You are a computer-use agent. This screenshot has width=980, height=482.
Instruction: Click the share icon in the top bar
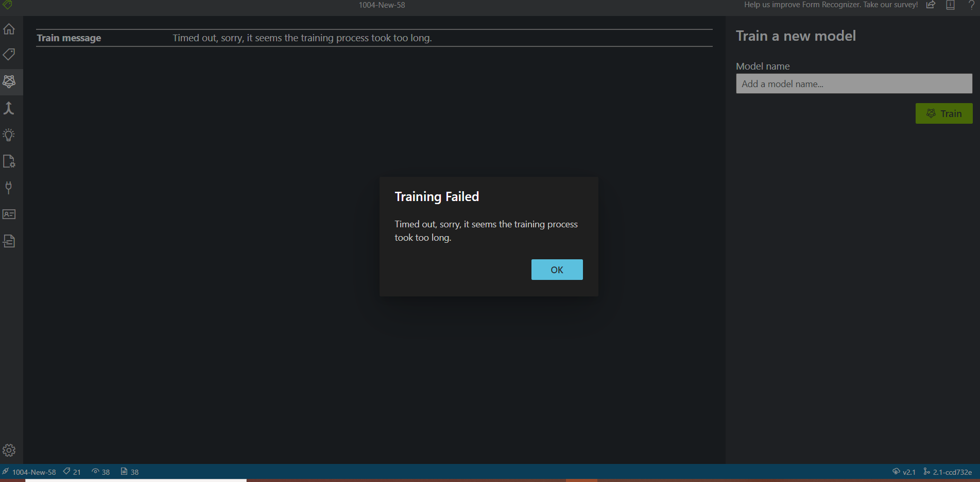click(x=931, y=5)
